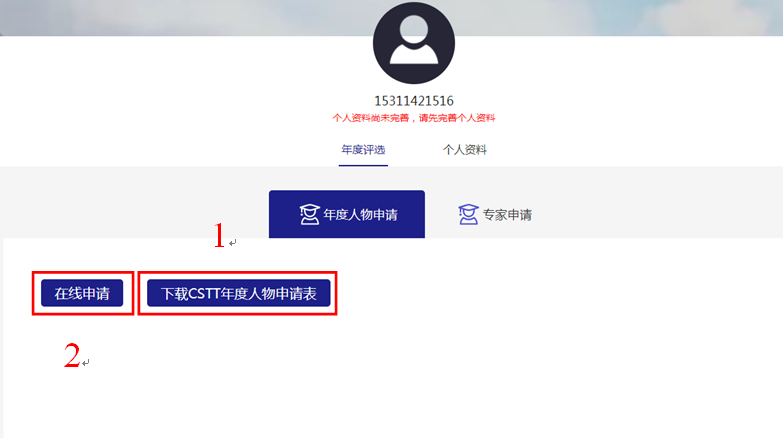Click the 请先完善个人资料 part of the warning
Viewport: 783px width, 438px height.
pos(457,118)
